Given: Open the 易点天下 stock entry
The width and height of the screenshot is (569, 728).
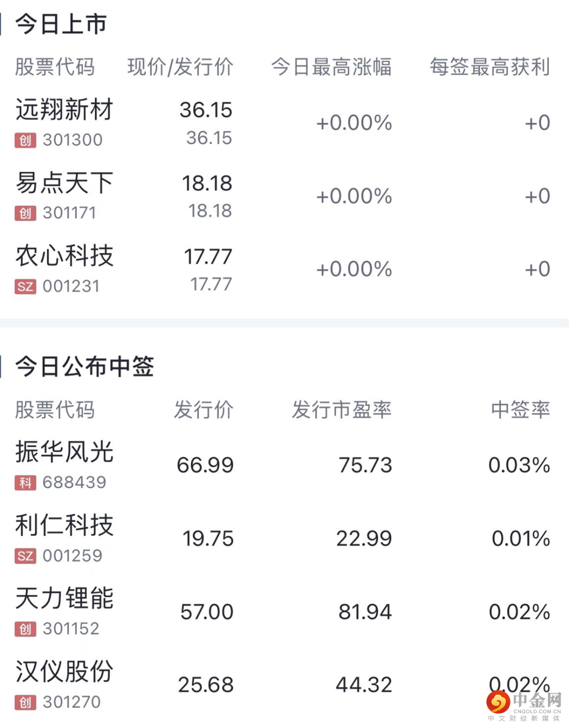Looking at the screenshot, I should (64, 183).
